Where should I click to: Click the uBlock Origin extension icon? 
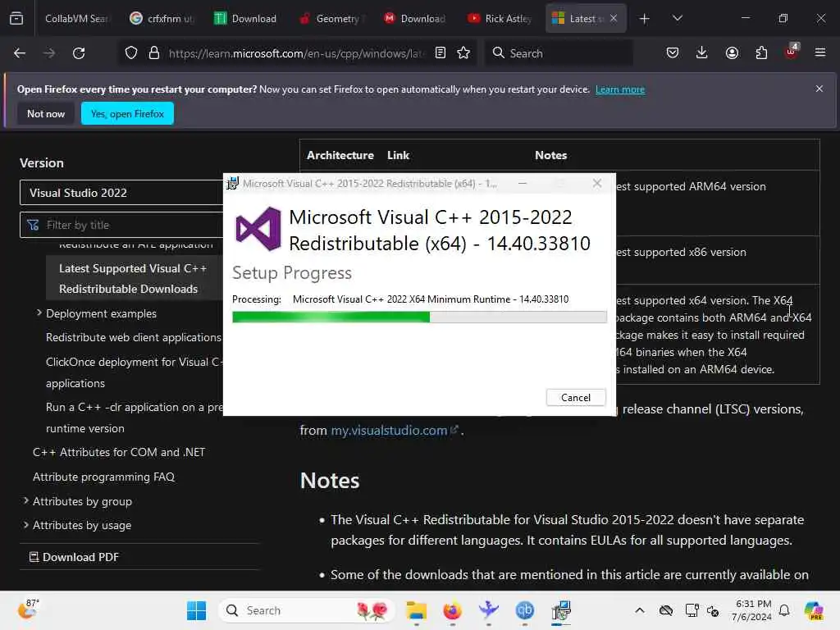pyautogui.click(x=792, y=52)
